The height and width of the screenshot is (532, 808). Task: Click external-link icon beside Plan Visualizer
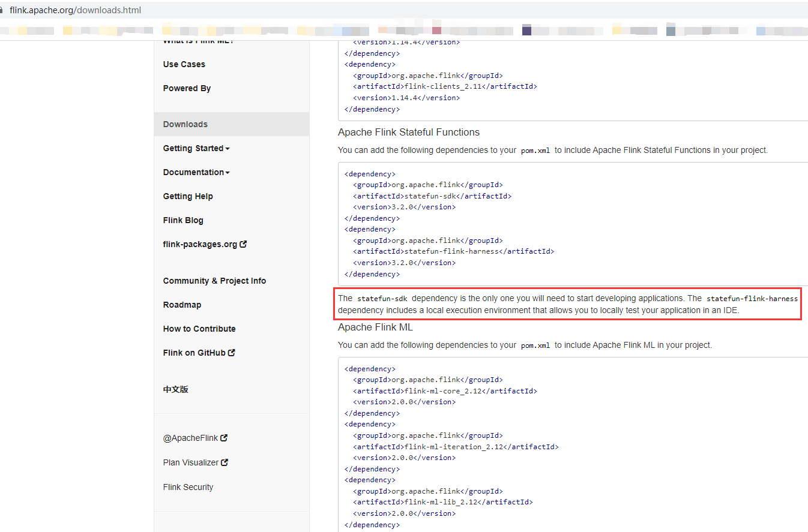[225, 462]
